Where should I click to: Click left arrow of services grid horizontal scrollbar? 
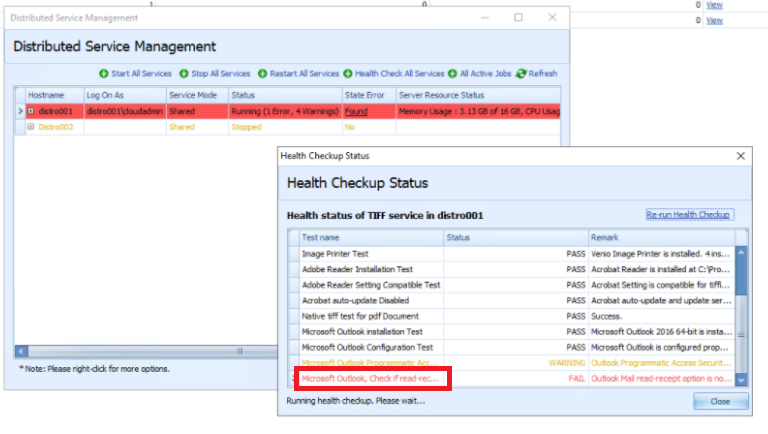click(x=21, y=351)
